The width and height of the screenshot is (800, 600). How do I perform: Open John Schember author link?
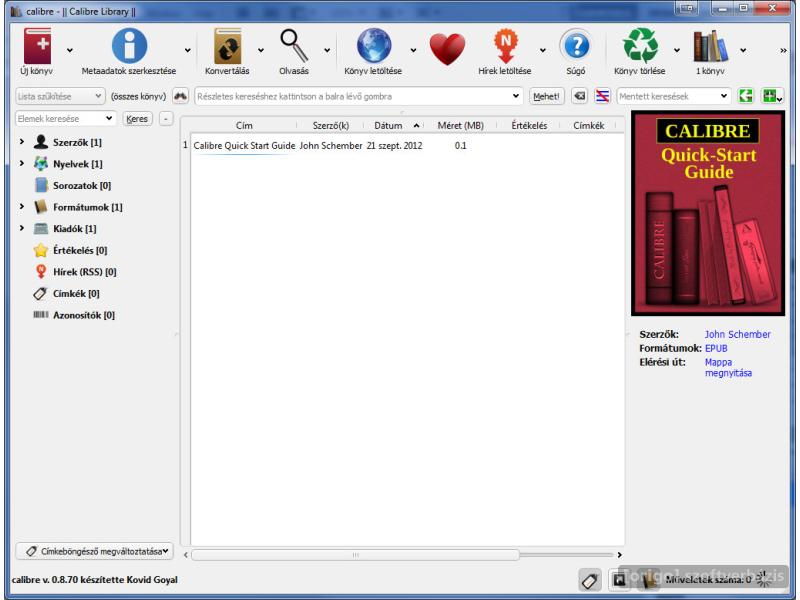[737, 334]
